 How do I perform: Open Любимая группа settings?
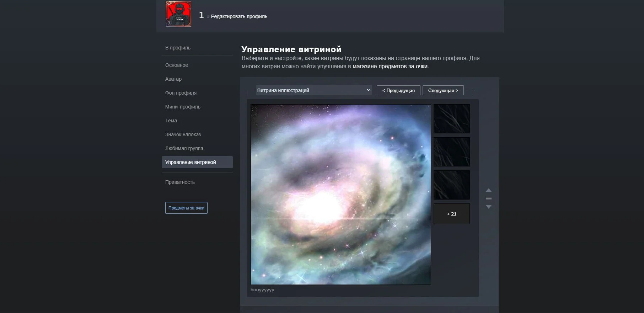click(184, 148)
